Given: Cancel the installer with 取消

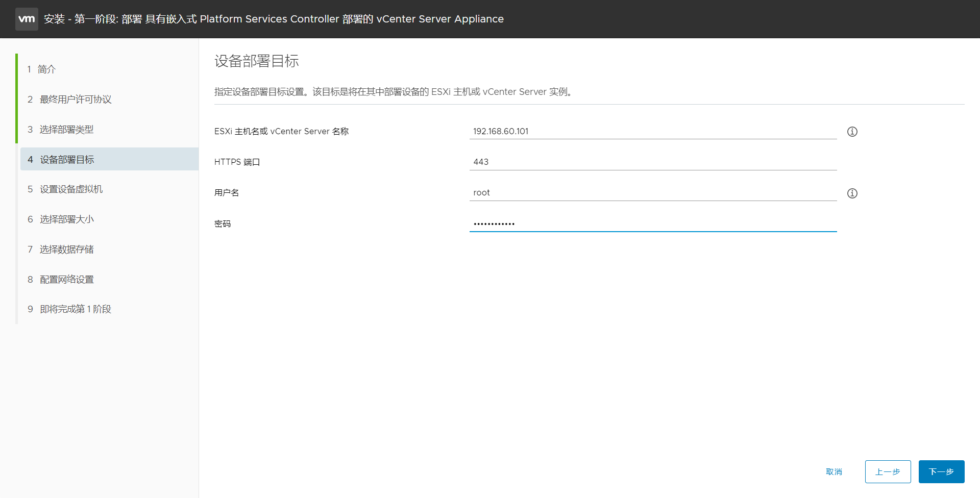Looking at the screenshot, I should pyautogui.click(x=834, y=472).
